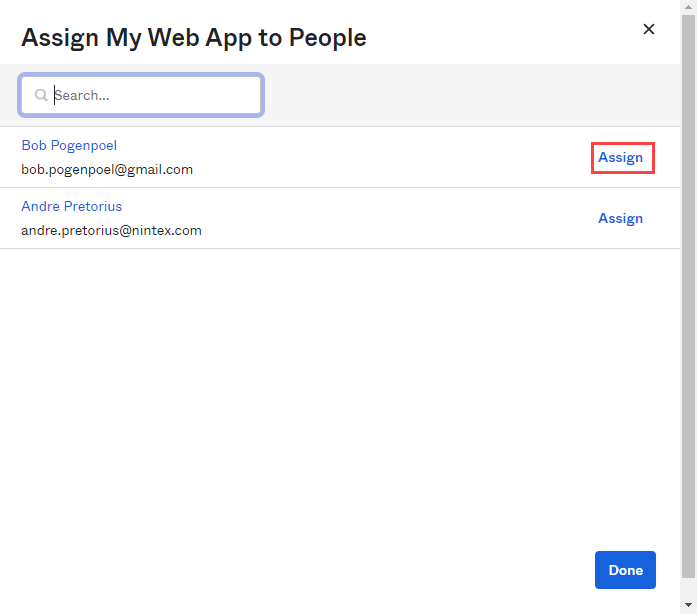Viewport: 697px width, 614px height.
Task: Click the bob.pogenpoel@gmail.com email text
Action: [x=107, y=170]
